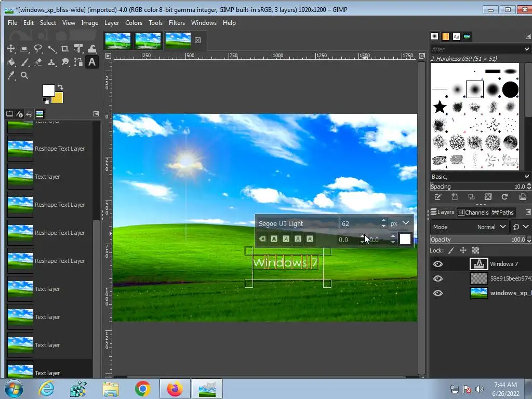Select the Zoom magnifier tool
The image size is (532, 399).
(x=24, y=75)
